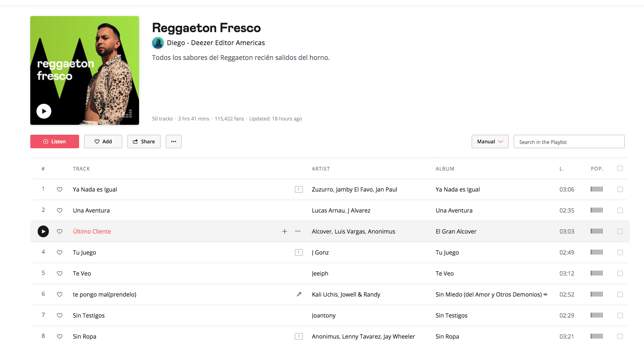Like the track Sin Testigos

[x=60, y=315]
